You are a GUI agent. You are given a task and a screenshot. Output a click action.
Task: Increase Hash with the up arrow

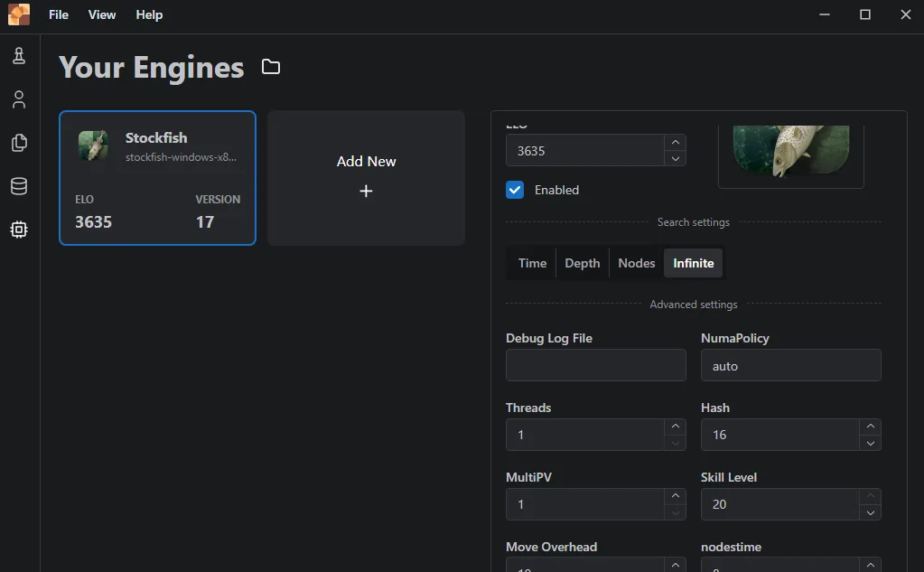pos(871,427)
